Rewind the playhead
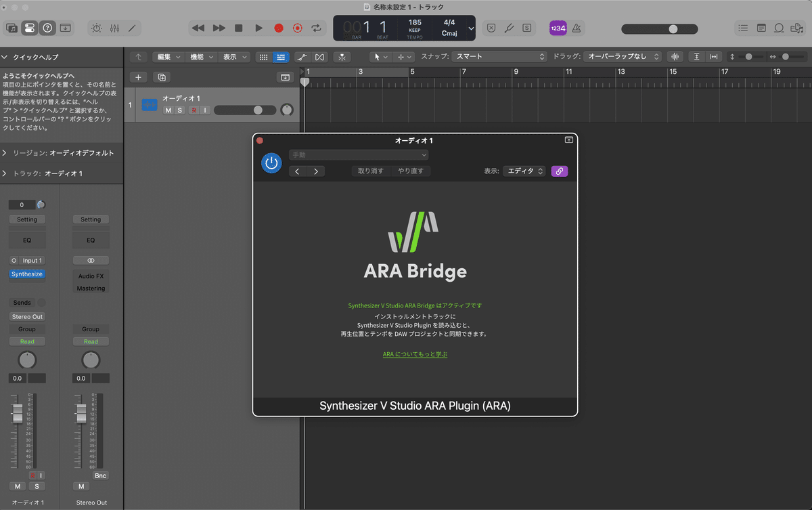812x510 pixels. [198, 28]
